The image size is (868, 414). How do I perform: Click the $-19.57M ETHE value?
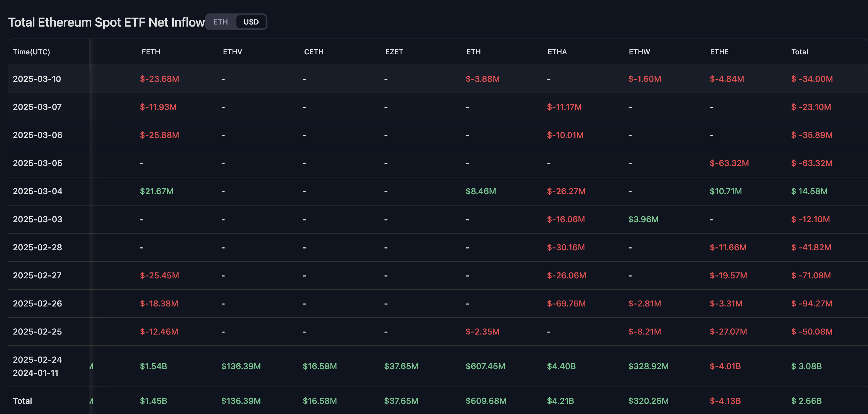pyautogui.click(x=729, y=275)
